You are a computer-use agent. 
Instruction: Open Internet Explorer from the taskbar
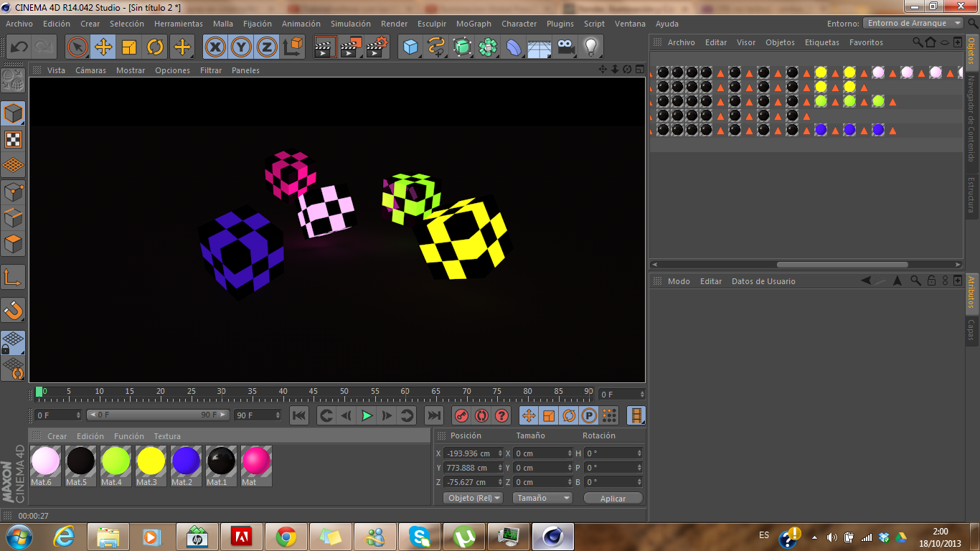(x=64, y=537)
